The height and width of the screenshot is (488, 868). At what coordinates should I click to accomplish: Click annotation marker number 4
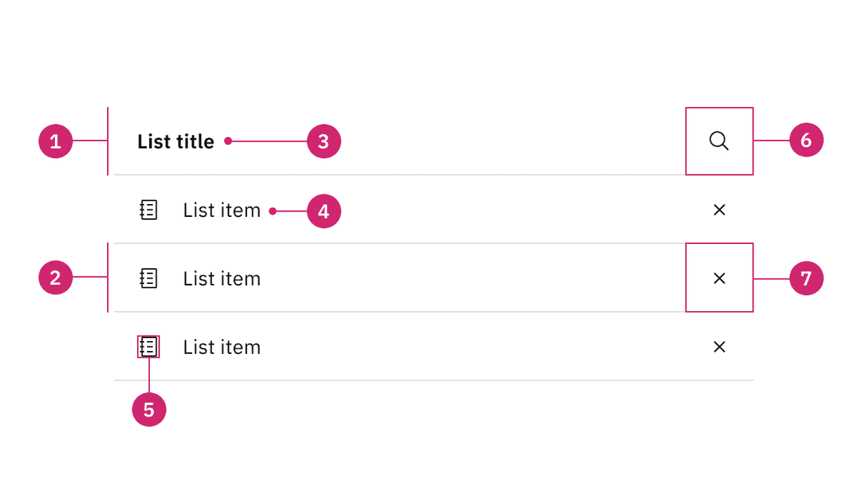click(x=324, y=212)
